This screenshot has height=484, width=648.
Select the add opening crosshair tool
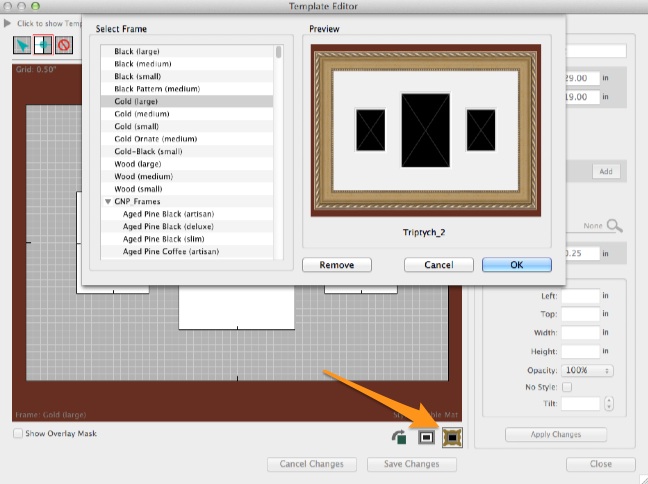point(43,45)
